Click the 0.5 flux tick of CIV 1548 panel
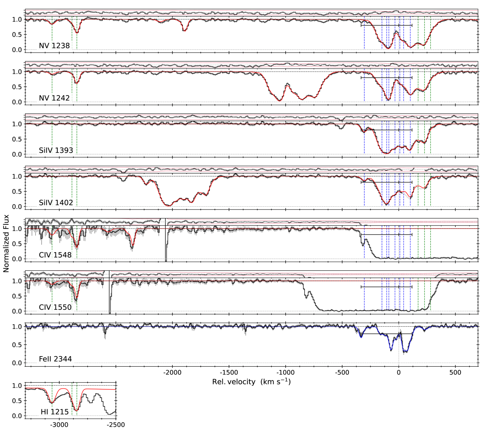The image size is (504, 434). (17, 244)
